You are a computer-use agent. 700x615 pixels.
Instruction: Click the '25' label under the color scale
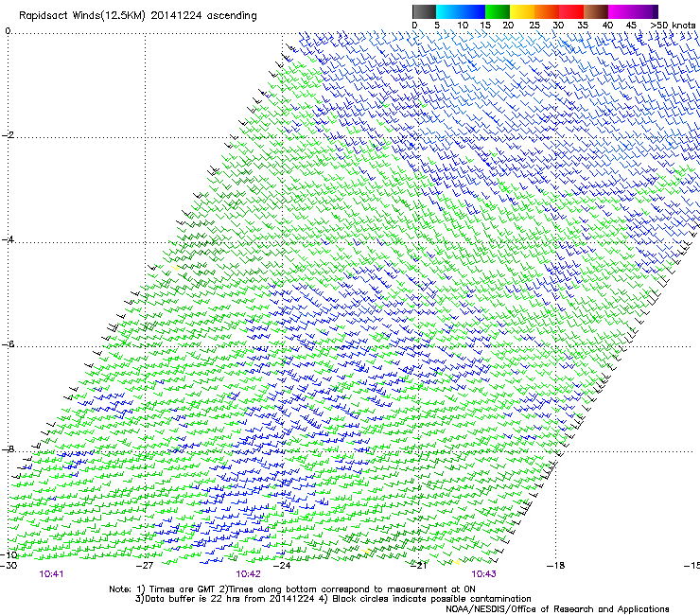pos(534,25)
